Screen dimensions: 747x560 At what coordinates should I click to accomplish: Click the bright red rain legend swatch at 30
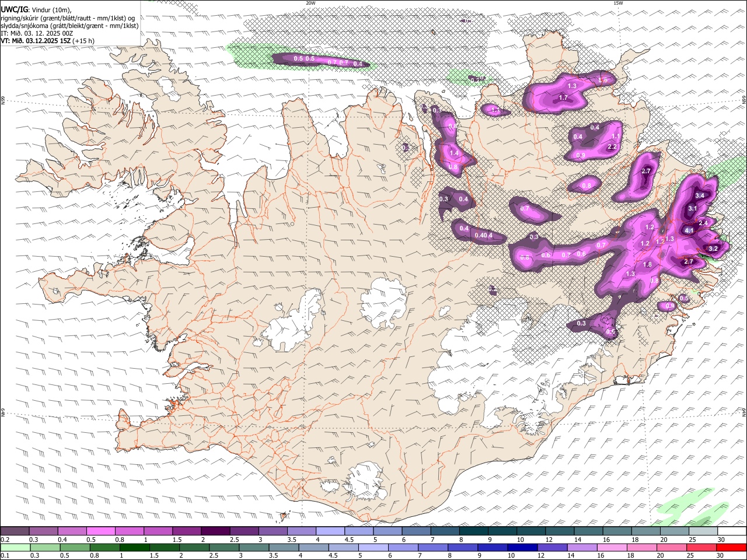[731, 547]
